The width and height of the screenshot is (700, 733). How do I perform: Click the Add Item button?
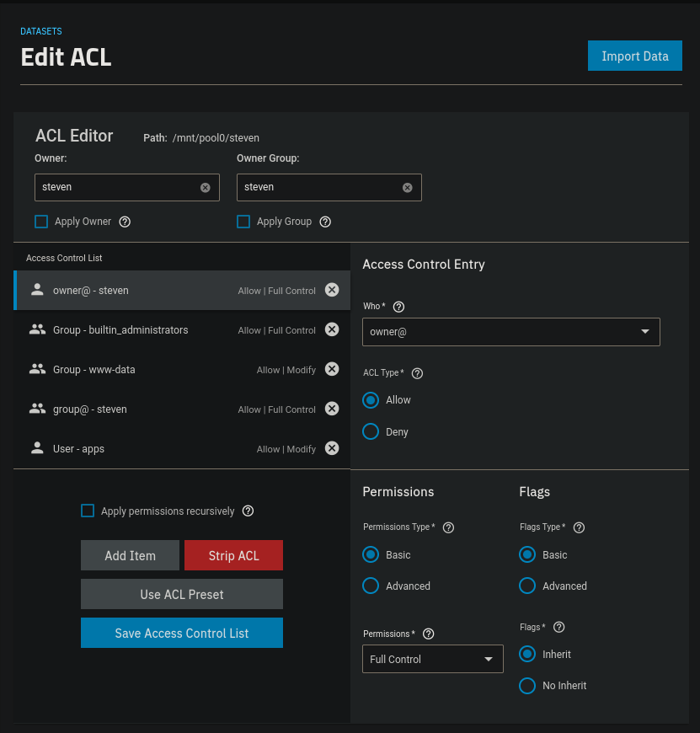tap(130, 555)
